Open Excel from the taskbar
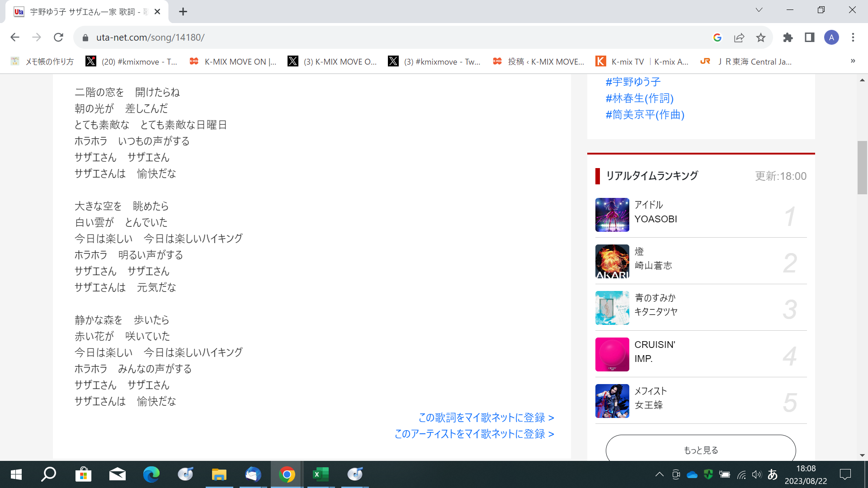Screen dimensions: 868x488 (321, 474)
